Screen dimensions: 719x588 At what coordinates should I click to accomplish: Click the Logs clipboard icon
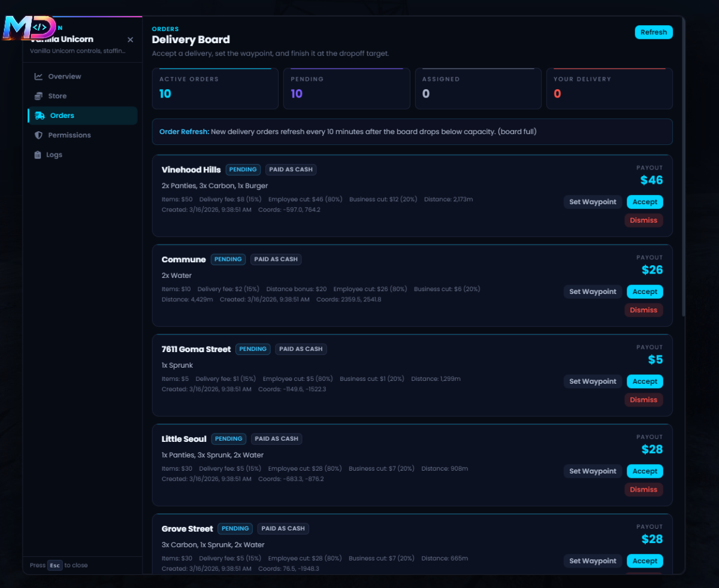[x=38, y=154]
